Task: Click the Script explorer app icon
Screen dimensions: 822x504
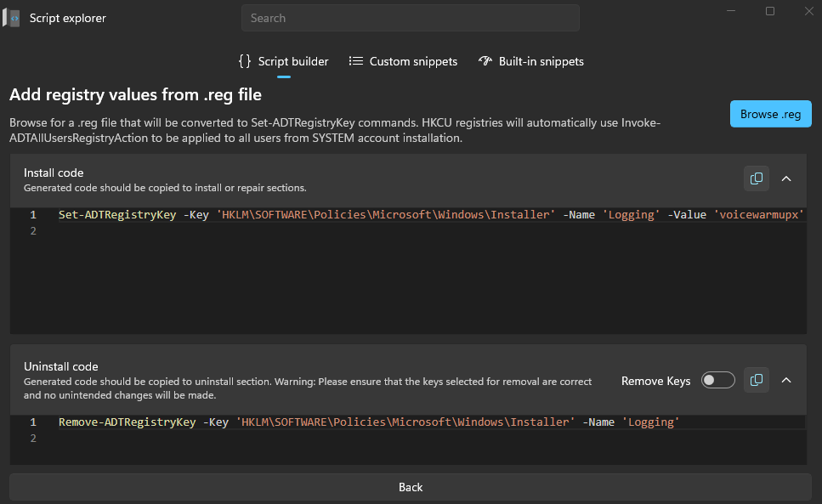Action: pyautogui.click(x=11, y=18)
